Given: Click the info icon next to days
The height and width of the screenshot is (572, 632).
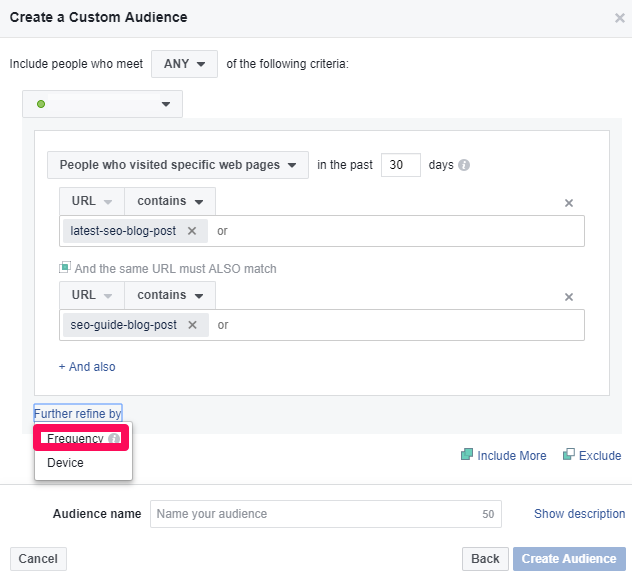Looking at the screenshot, I should [x=464, y=165].
